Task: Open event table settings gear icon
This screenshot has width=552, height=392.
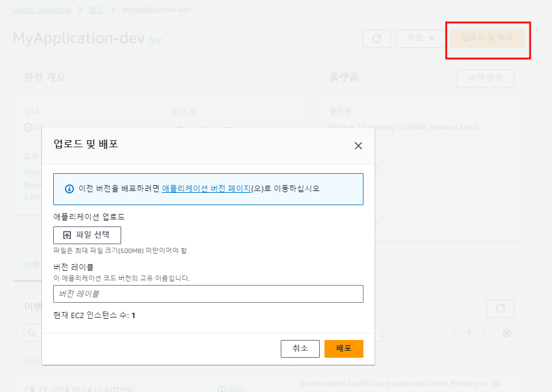Action: point(506,333)
